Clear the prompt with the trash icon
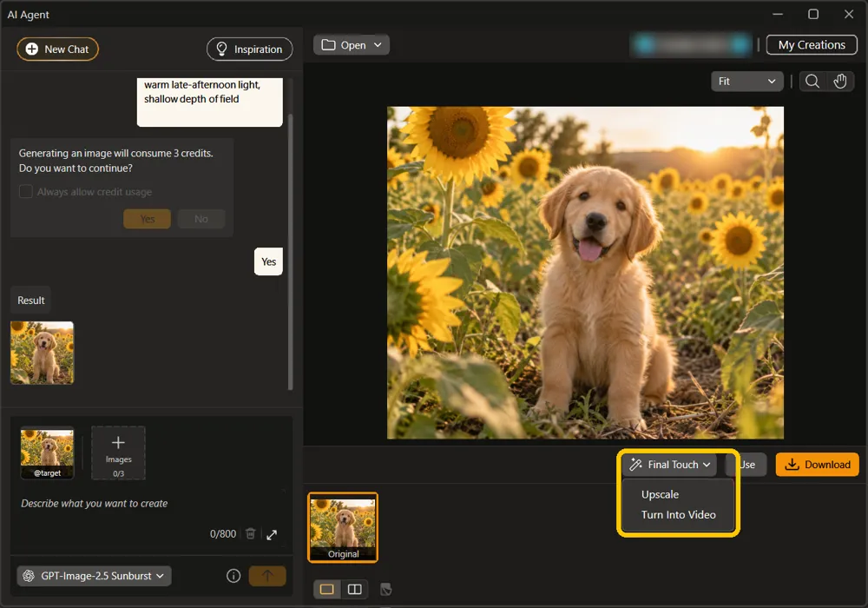 (251, 534)
